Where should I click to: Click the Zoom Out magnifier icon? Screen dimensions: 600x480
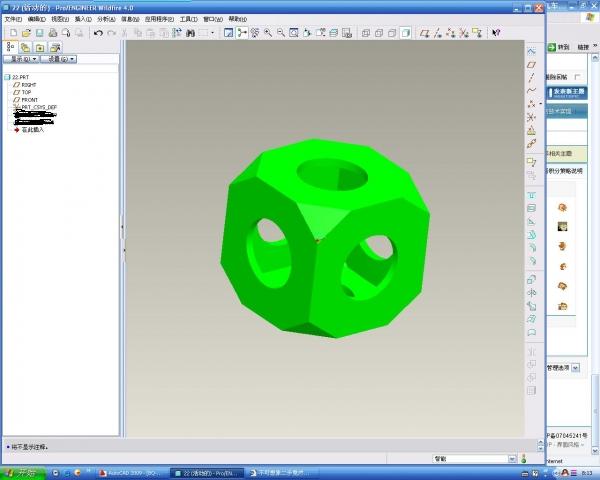pos(281,33)
